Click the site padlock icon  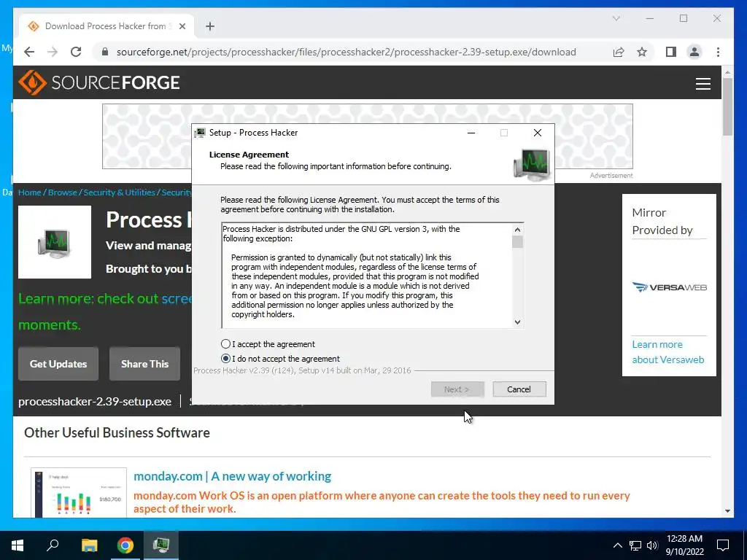tap(105, 52)
